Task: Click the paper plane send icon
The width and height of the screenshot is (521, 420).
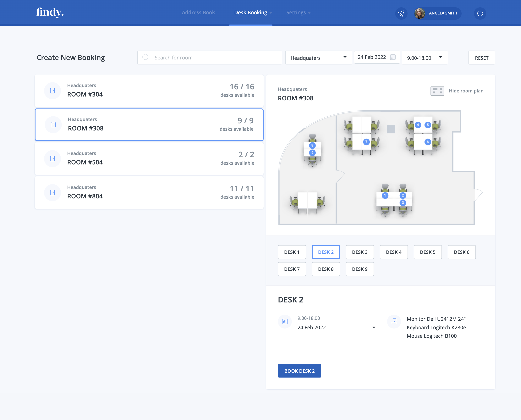Action: pyautogui.click(x=401, y=13)
